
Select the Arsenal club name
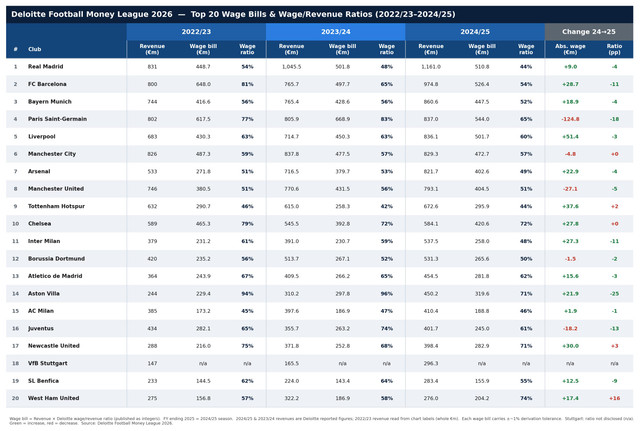[39, 171]
